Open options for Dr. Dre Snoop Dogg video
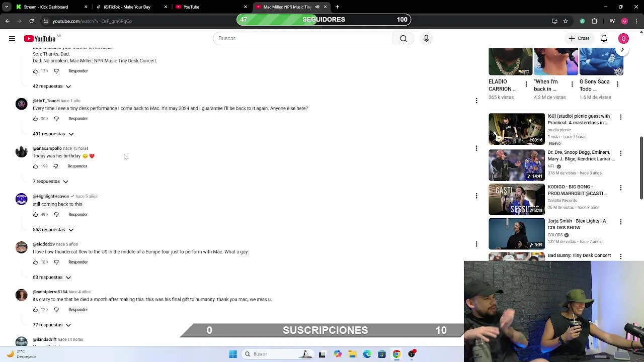 [x=620, y=153]
